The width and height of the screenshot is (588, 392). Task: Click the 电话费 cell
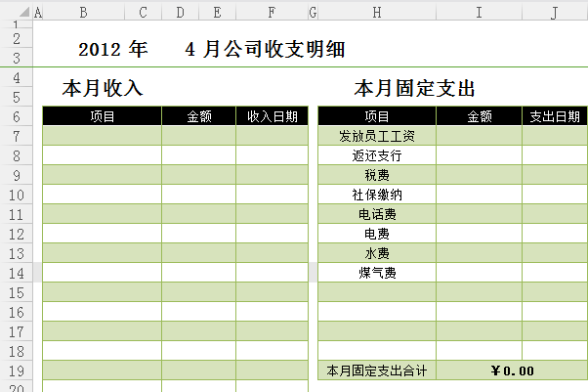(x=377, y=214)
